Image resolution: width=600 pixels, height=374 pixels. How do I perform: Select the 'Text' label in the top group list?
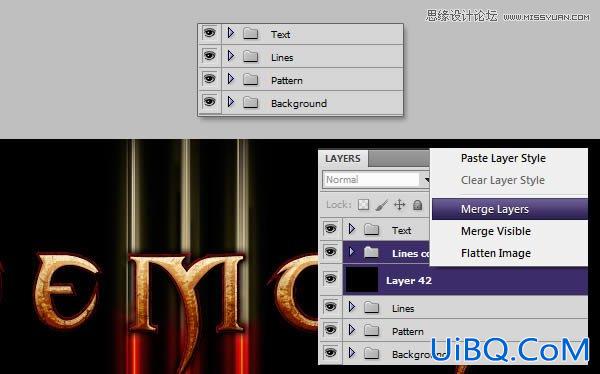(x=280, y=34)
